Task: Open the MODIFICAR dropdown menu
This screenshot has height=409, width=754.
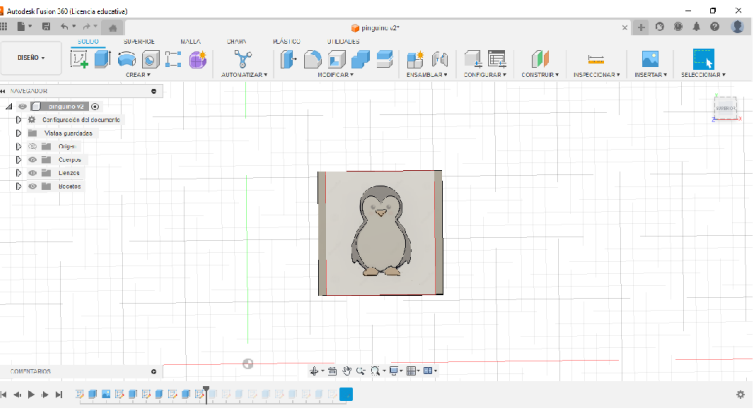Action: click(x=336, y=75)
